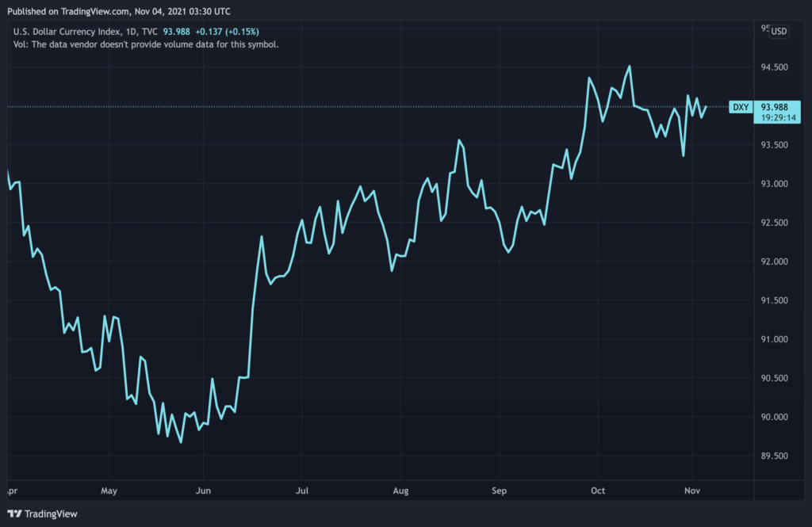Click the USD currency badge
Screen dimensions: 812x527
tap(779, 32)
